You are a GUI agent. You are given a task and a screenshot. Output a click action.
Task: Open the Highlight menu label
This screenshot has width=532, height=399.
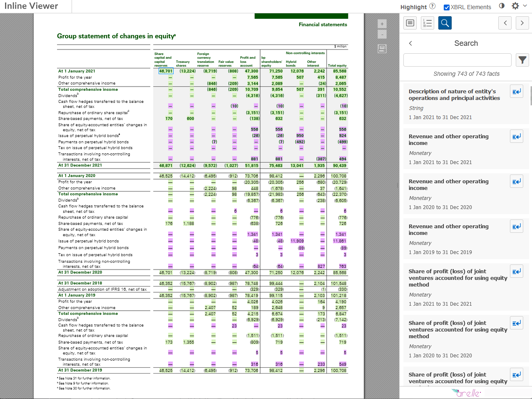[x=413, y=7]
